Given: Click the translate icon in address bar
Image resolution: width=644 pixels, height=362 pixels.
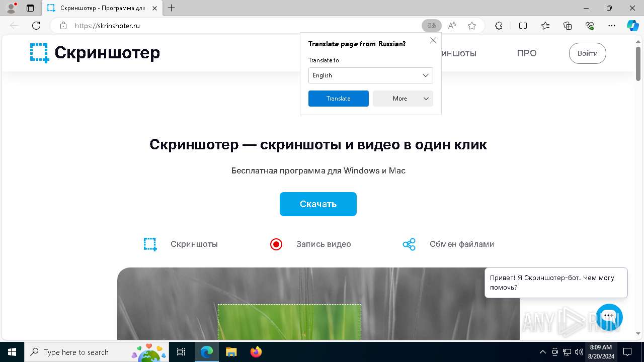Looking at the screenshot, I should [431, 26].
